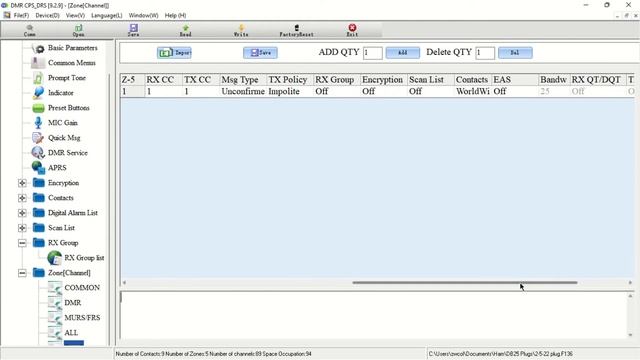Write data to radio with Write icon

[x=241, y=30]
